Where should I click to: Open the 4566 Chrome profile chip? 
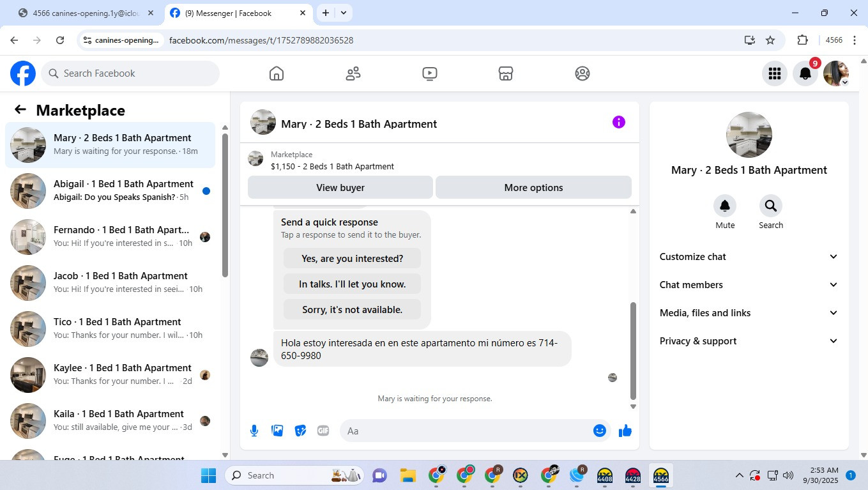(x=834, y=40)
